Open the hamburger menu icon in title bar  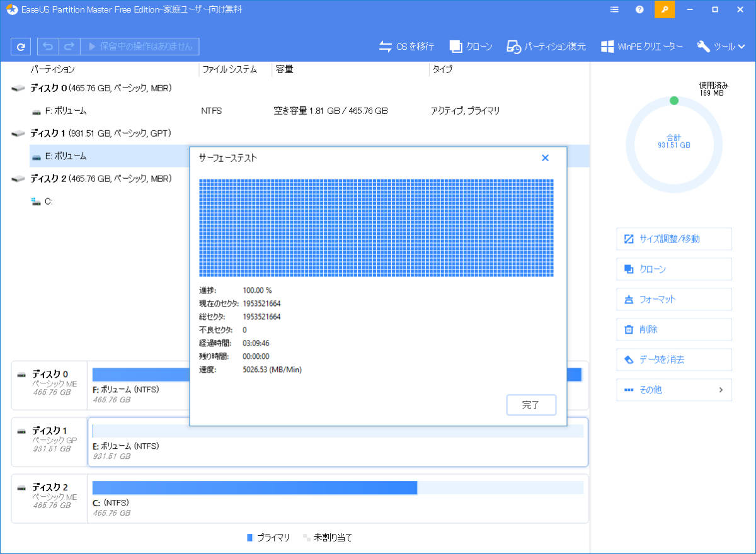(615, 10)
